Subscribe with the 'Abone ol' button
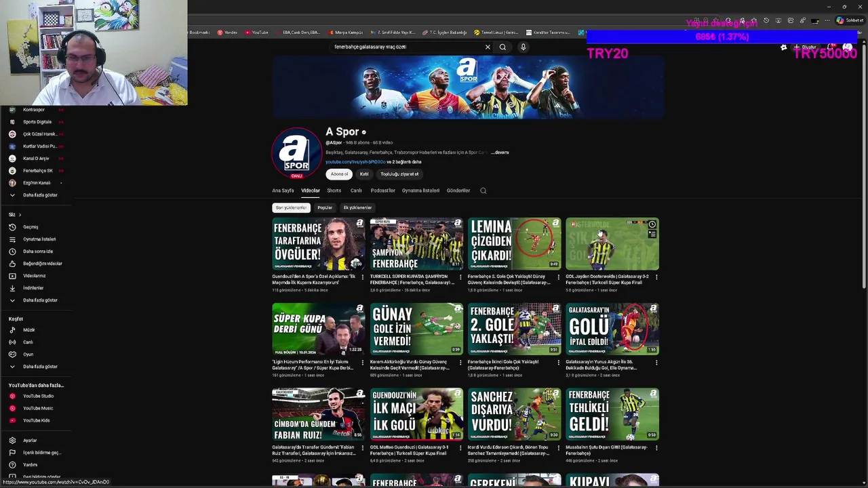This screenshot has width=868, height=488. pos(339,174)
